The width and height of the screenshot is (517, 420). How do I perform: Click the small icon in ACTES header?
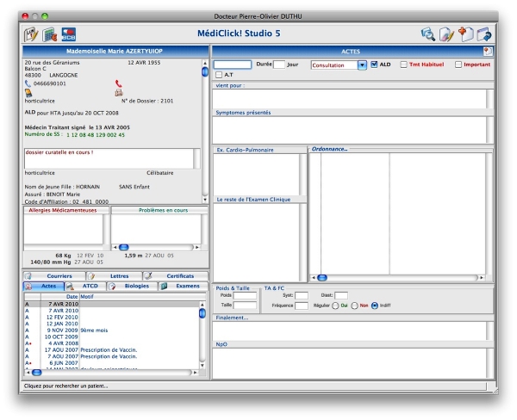[488, 51]
